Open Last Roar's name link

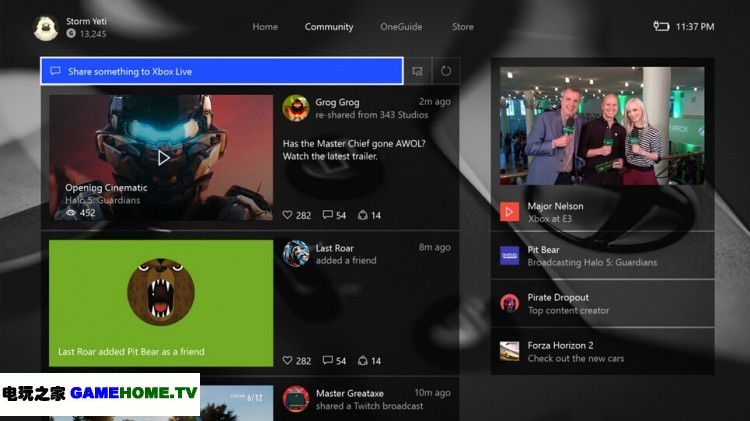point(334,248)
